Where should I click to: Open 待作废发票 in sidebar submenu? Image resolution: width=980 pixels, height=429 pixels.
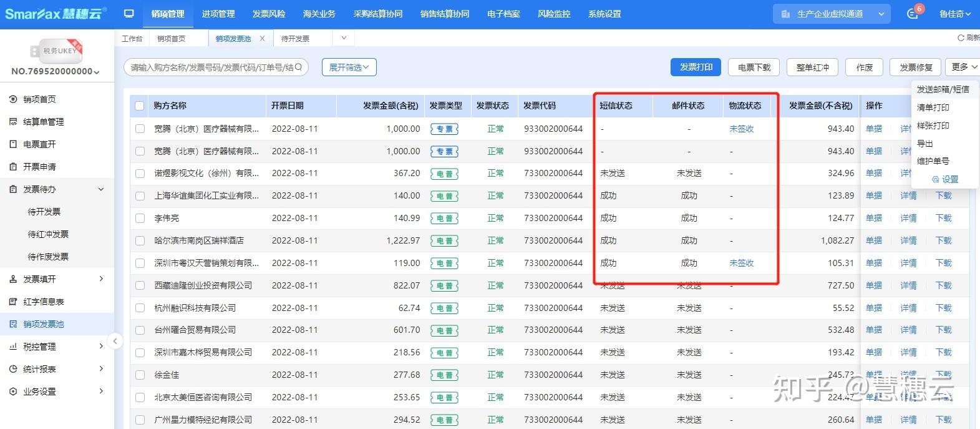(x=48, y=257)
